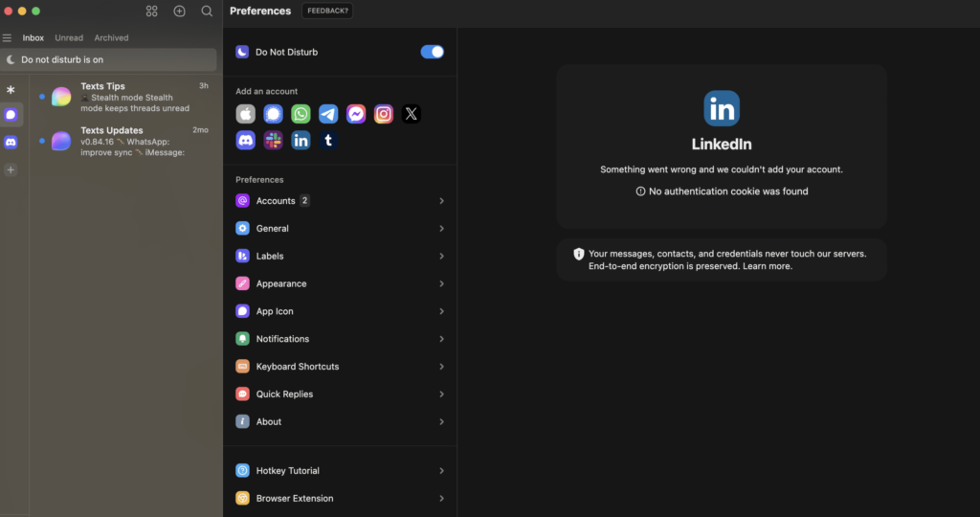Viewport: 980px width, 517px height.
Task: Choose the X (Twitter) account icon
Action: coord(412,114)
